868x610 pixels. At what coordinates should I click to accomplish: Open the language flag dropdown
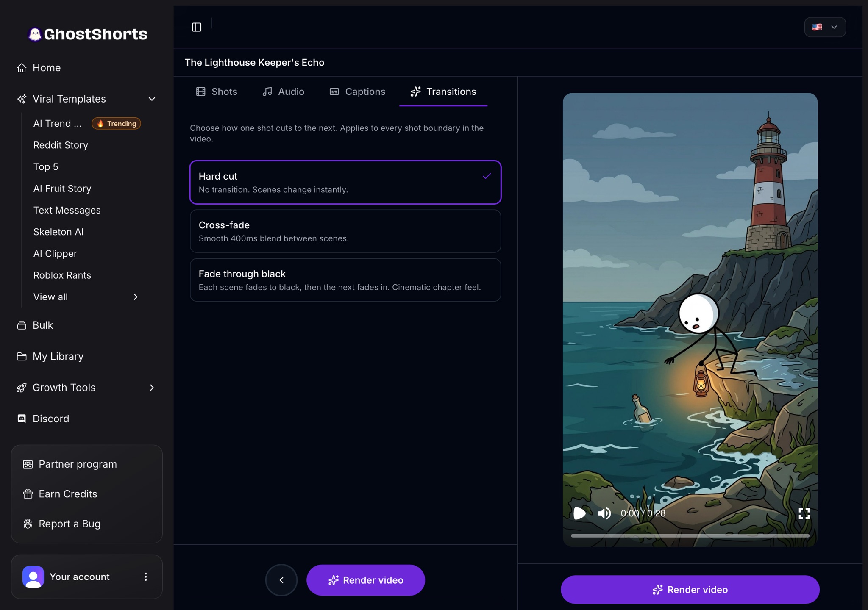pyautogui.click(x=825, y=27)
